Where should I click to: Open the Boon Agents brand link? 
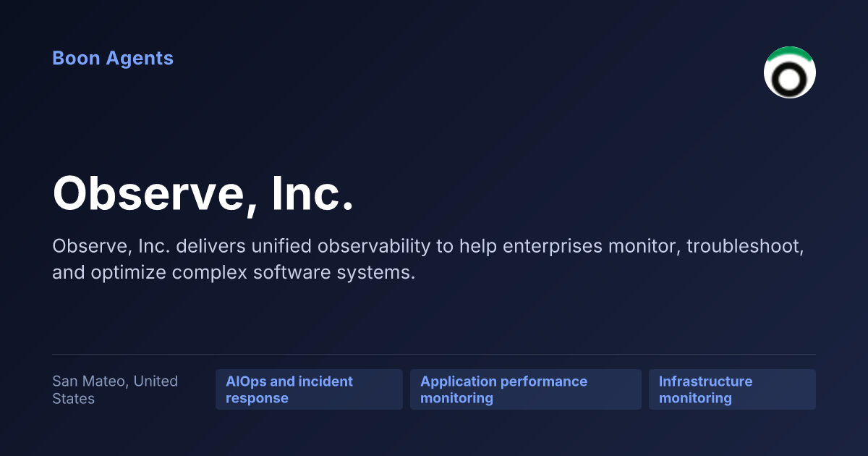point(113,59)
